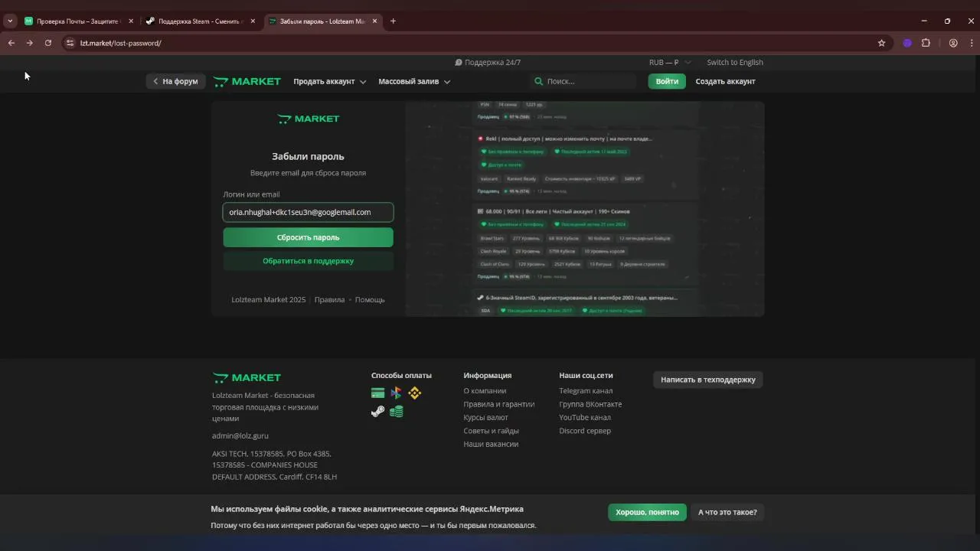
Task: Click the bank card payment icon
Action: click(x=377, y=393)
